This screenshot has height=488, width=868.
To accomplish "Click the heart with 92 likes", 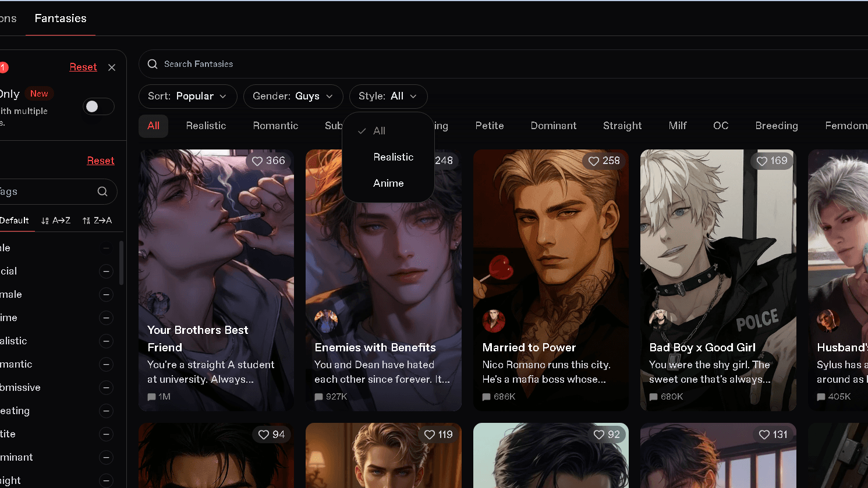I will coord(598,434).
